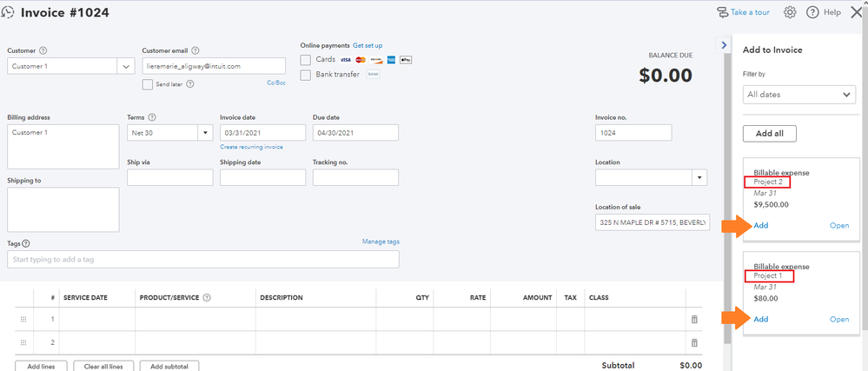
Task: Click the QTY column header
Action: click(422, 297)
